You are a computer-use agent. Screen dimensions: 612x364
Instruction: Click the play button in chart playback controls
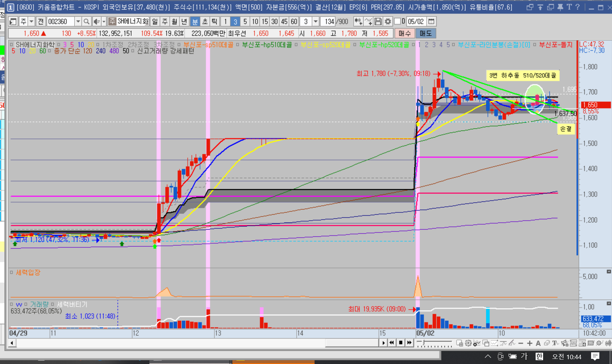(x=383, y=343)
